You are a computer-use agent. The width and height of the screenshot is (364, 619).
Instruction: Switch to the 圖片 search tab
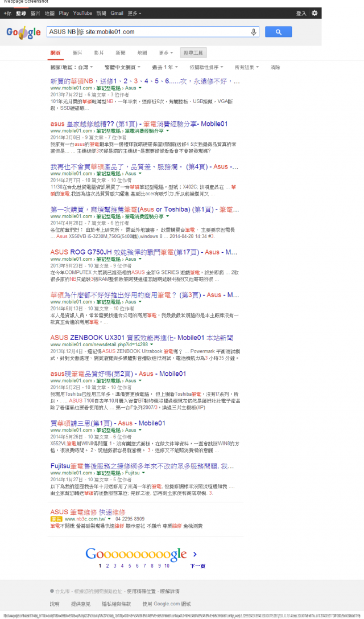pyautogui.click(x=77, y=53)
